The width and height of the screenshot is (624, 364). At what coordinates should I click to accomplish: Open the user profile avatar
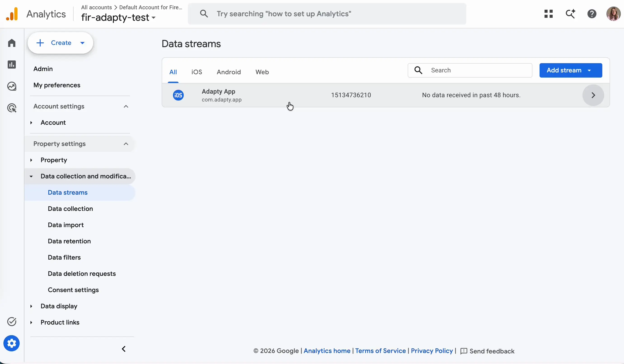(x=613, y=14)
